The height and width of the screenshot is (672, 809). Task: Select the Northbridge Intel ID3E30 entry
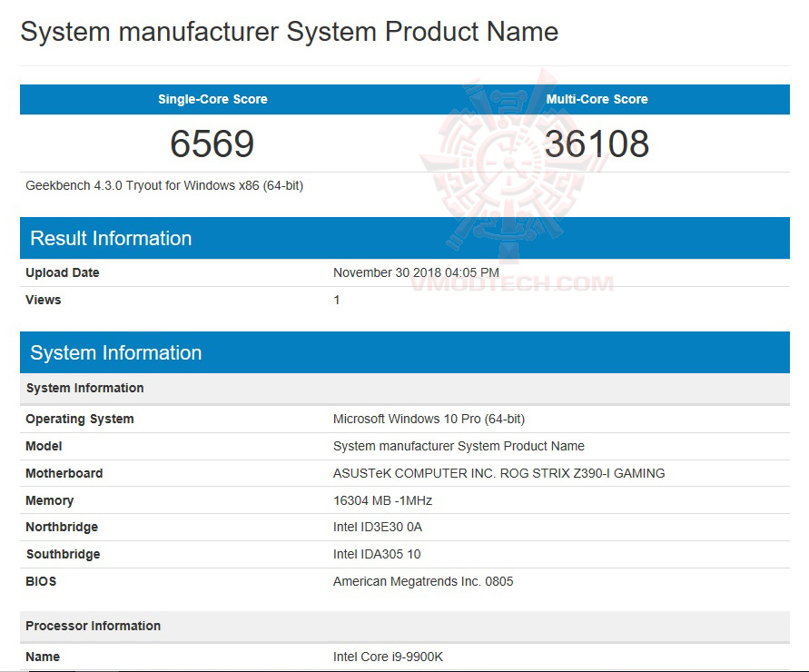[382, 527]
